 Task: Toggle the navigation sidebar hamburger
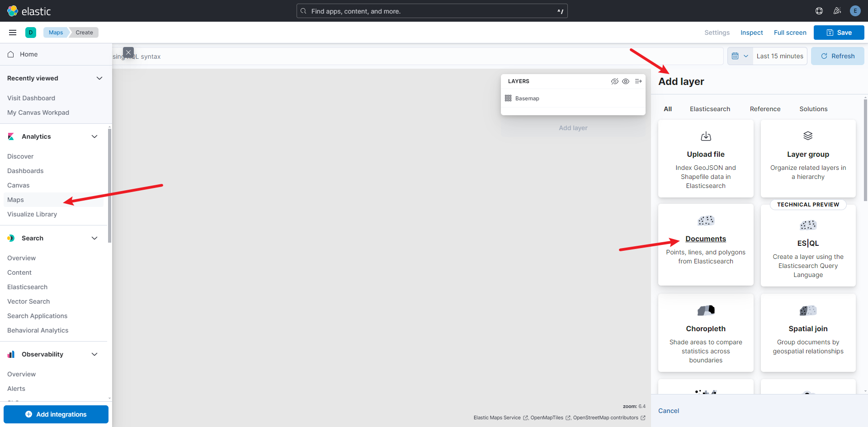pyautogui.click(x=12, y=32)
